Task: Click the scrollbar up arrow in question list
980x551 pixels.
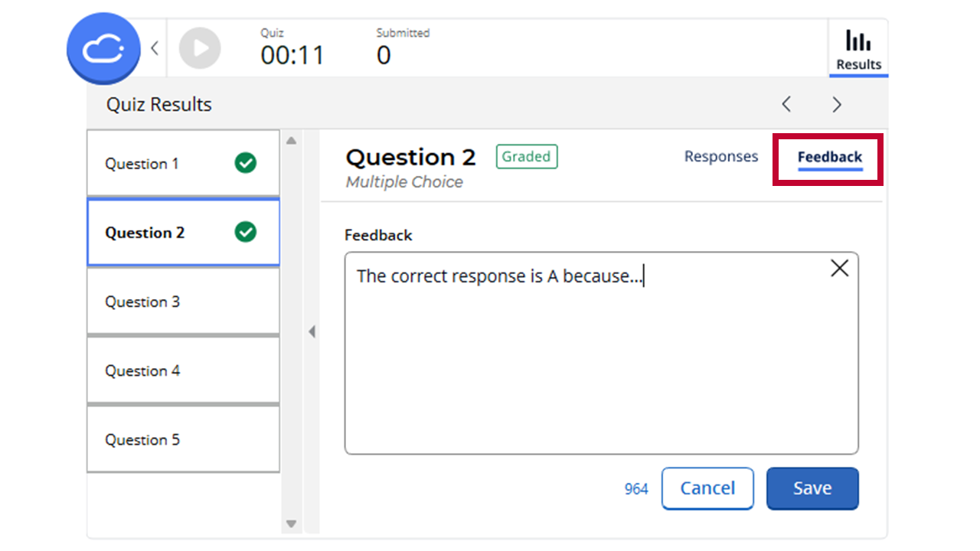Action: 291,141
